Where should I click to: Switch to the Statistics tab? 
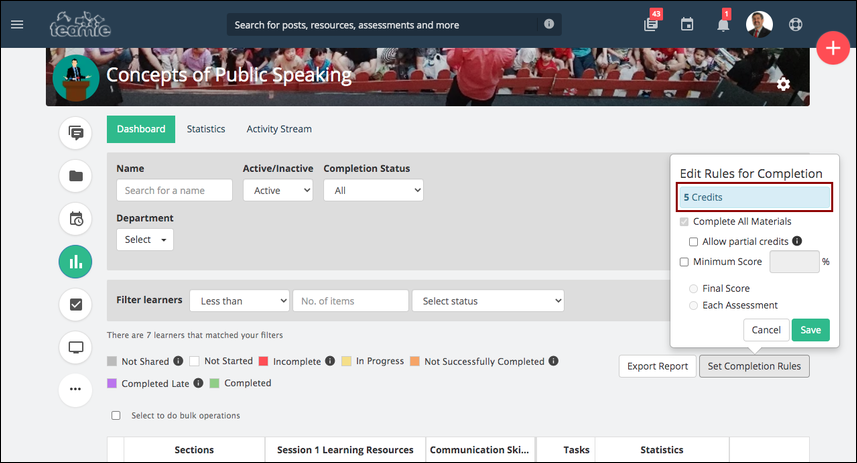(206, 129)
